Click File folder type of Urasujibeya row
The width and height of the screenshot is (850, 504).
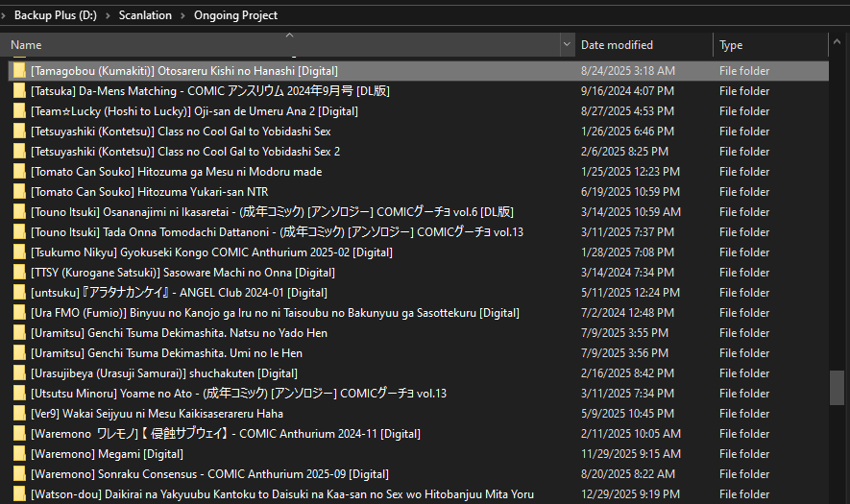click(x=744, y=372)
